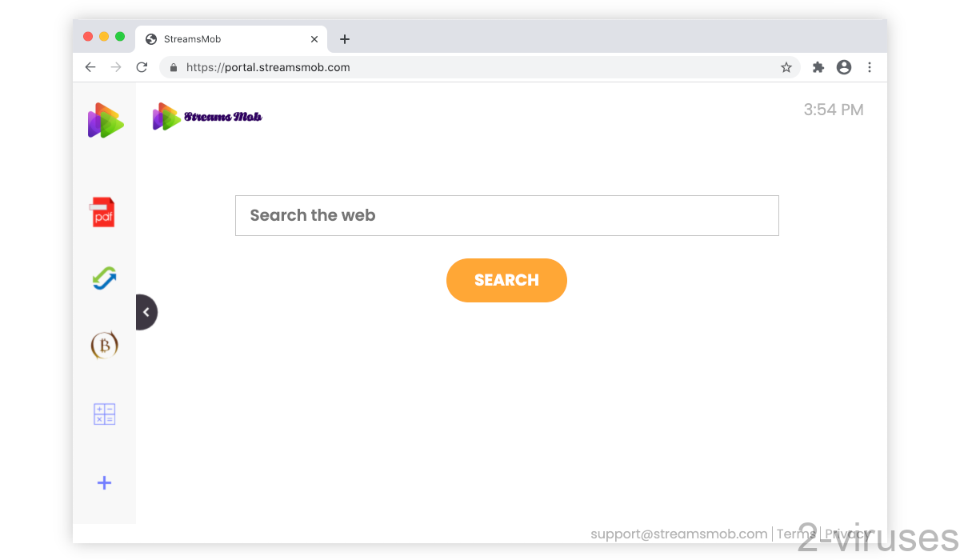
Task: Select the converter arrows sidebar icon
Action: pos(104,278)
